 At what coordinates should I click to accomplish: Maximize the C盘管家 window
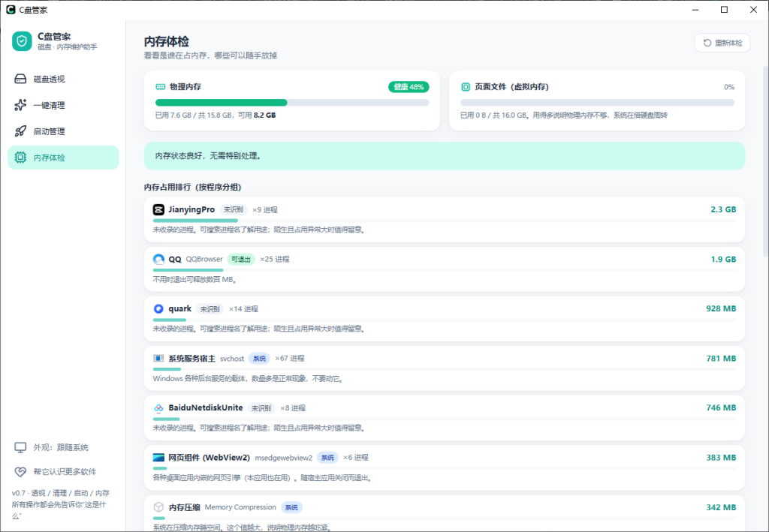[x=724, y=10]
